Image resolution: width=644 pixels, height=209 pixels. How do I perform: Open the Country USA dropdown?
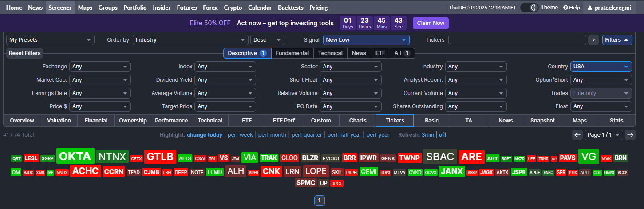click(x=601, y=67)
